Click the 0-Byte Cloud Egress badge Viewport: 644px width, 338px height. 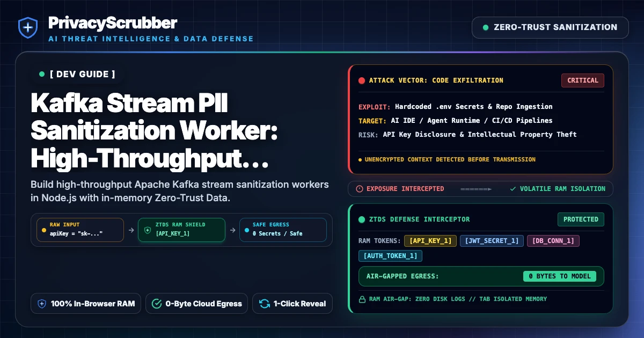click(x=196, y=304)
